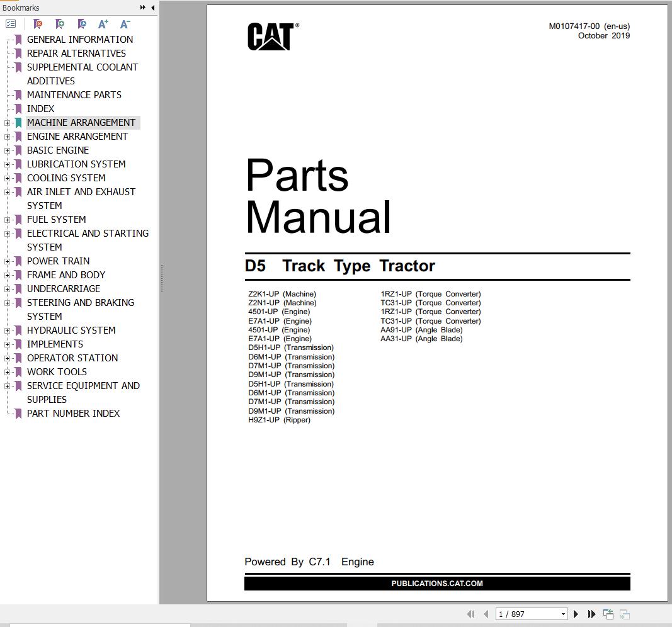Expand the COOLING SYSTEM bookmark

[7, 179]
